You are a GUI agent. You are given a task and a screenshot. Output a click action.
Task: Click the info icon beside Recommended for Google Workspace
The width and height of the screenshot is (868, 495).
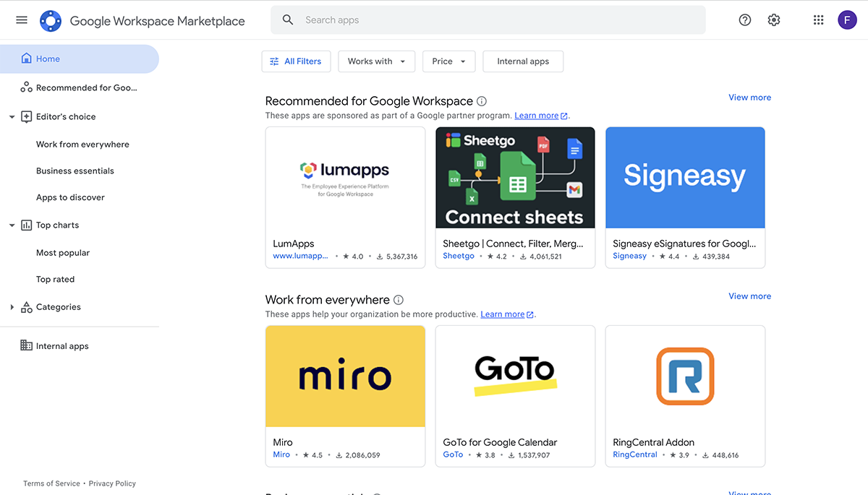(x=482, y=101)
